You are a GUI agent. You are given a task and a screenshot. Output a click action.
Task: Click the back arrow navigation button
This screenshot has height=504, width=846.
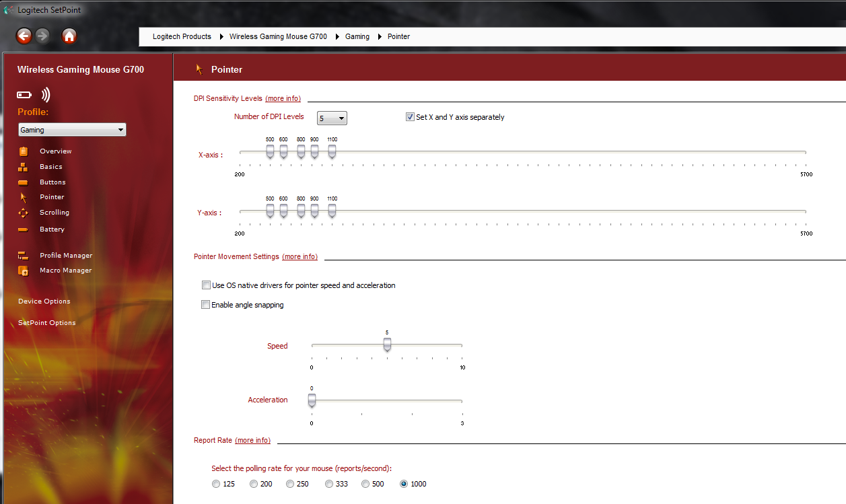click(x=24, y=36)
